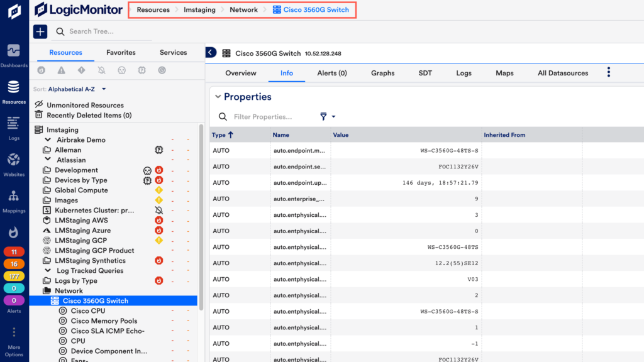Open the Maps tab
This screenshot has height=362, width=644.
coord(504,73)
